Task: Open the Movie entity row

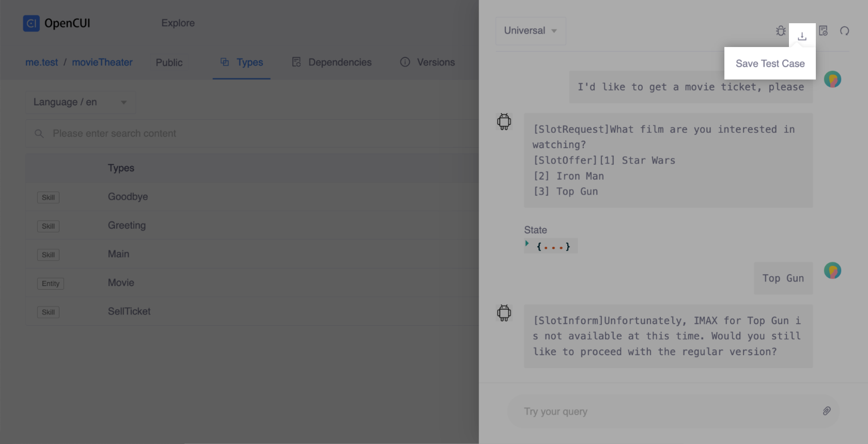Action: 121,283
